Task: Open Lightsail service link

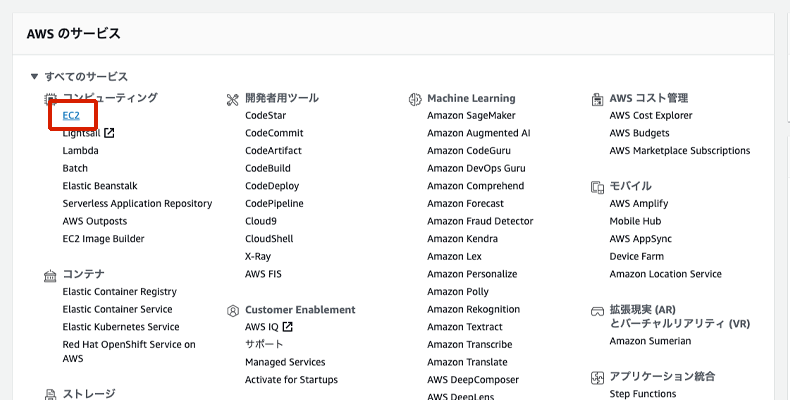Action: tap(81, 134)
